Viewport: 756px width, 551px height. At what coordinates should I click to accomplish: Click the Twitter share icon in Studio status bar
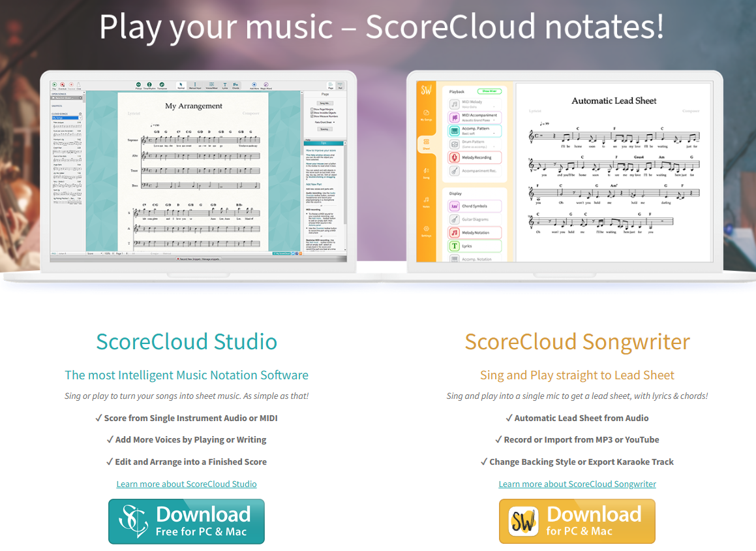coord(293,253)
